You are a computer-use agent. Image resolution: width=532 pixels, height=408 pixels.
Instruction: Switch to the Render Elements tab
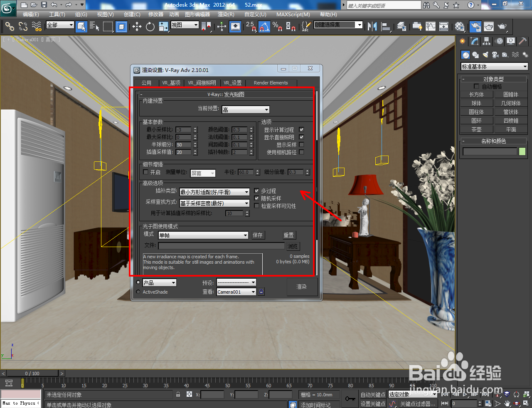click(271, 83)
